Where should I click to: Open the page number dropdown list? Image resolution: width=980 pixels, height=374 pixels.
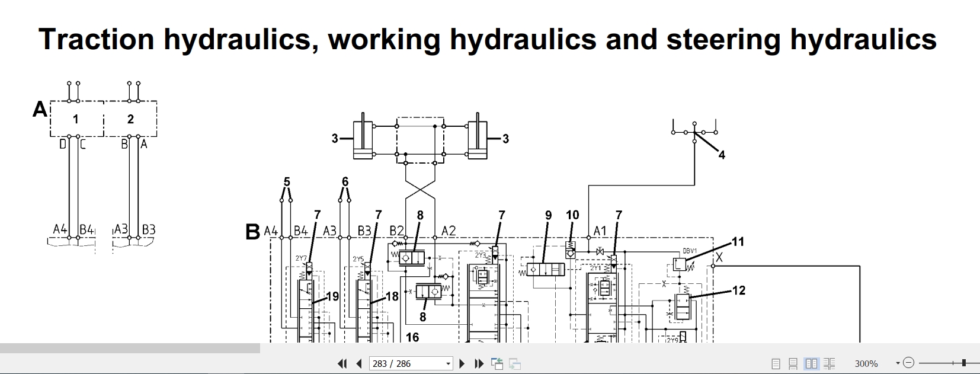click(448, 363)
